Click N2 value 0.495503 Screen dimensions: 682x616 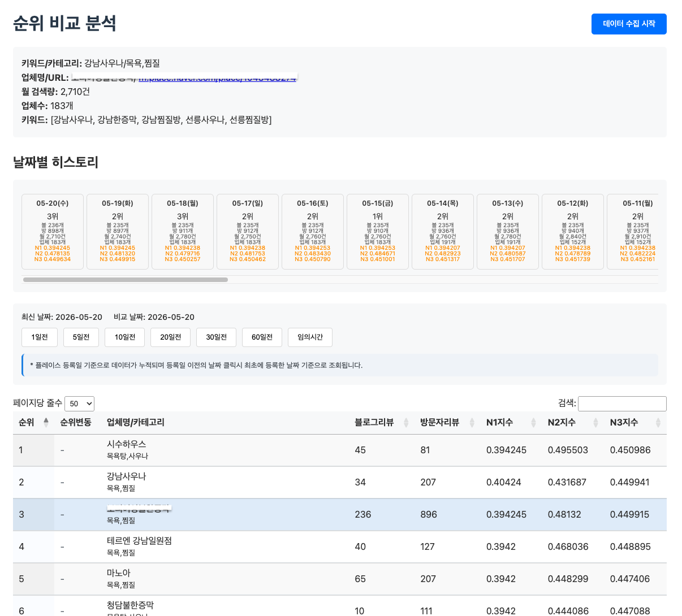568,450
